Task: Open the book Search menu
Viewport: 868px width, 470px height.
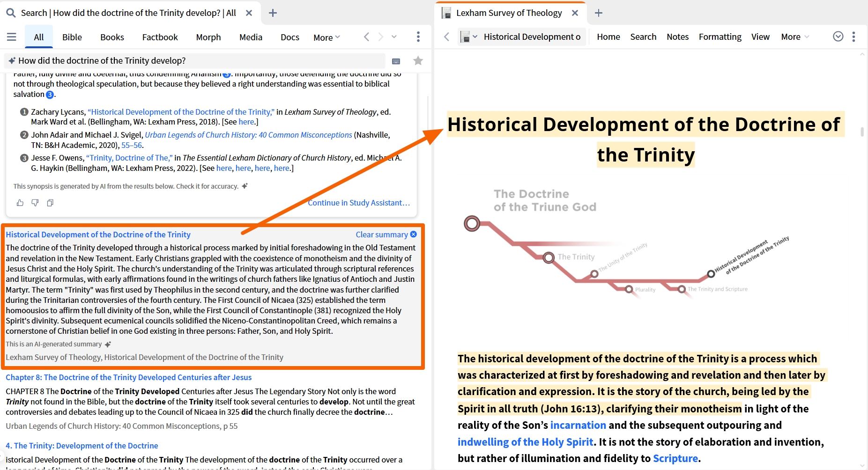Action: pos(643,37)
